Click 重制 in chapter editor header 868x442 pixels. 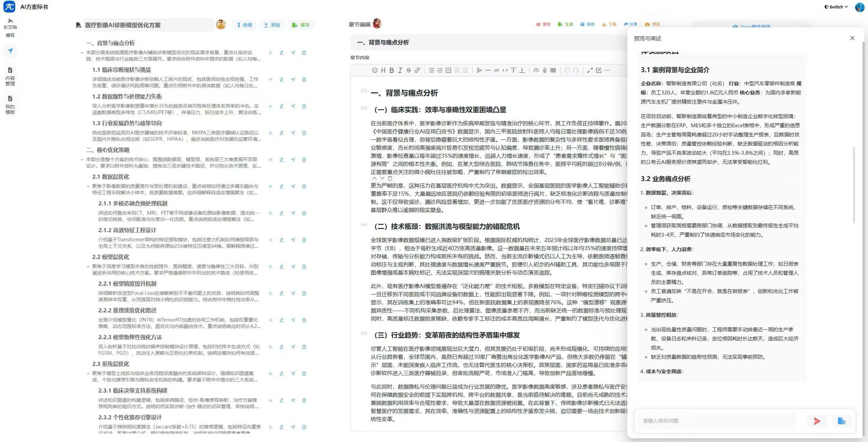pos(543,24)
